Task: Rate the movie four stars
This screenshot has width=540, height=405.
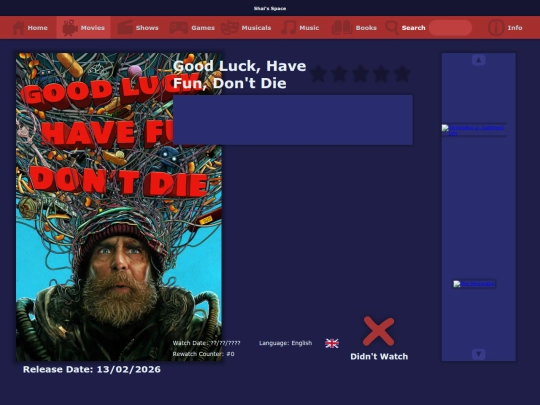Action: [381, 74]
